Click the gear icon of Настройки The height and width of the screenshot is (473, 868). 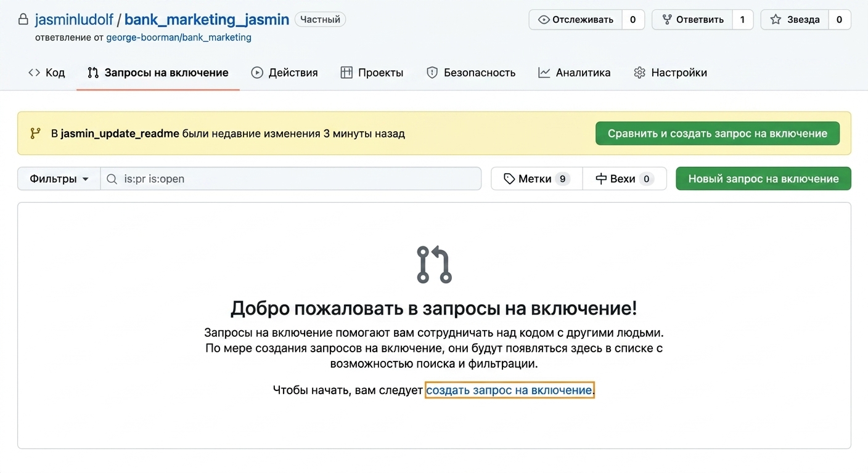click(x=639, y=73)
